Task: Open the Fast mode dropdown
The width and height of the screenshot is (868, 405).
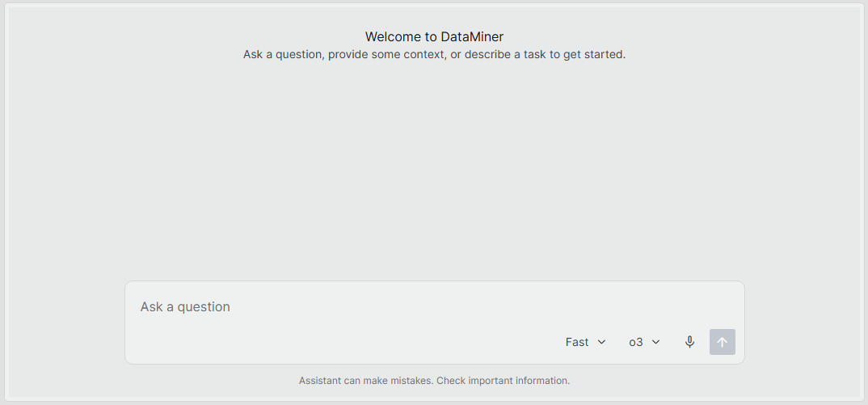Action: click(x=586, y=342)
